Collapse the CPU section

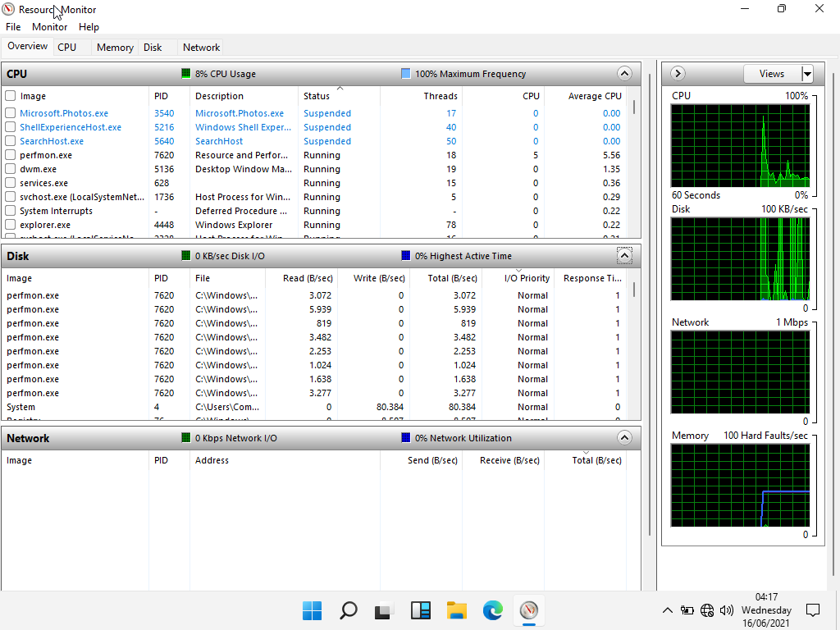(x=624, y=73)
